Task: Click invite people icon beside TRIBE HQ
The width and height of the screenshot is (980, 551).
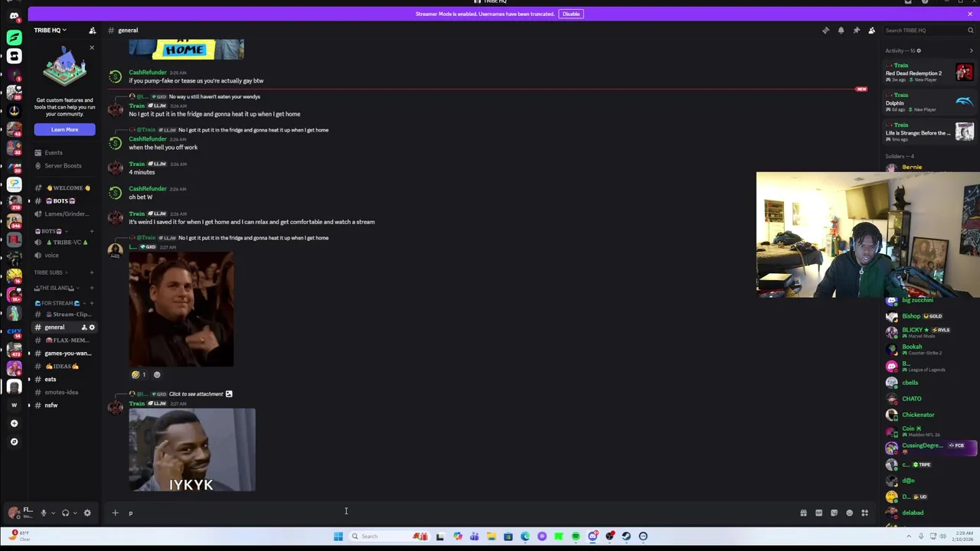Action: (x=92, y=31)
